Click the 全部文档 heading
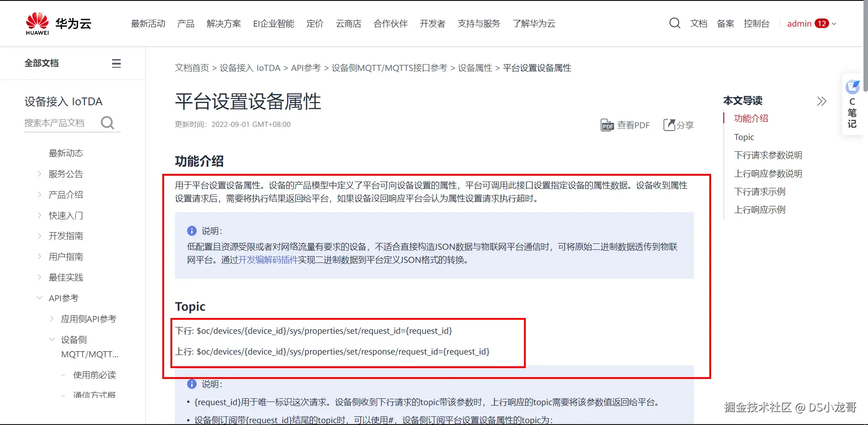This screenshot has height=425, width=868. pyautogui.click(x=42, y=63)
